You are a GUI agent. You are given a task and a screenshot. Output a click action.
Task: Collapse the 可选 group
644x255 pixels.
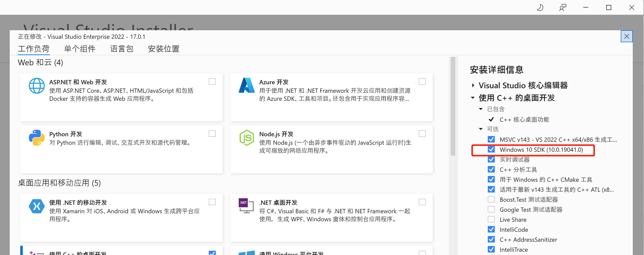tap(481, 129)
